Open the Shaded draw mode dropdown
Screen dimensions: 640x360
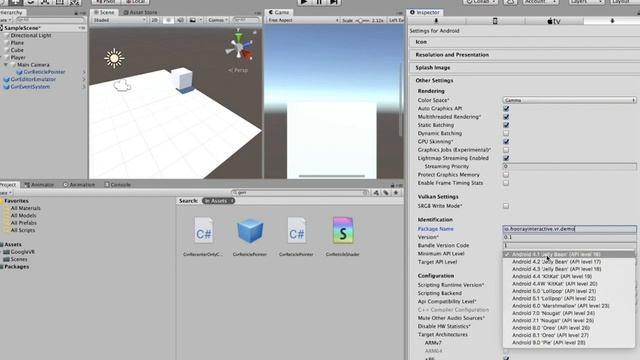[x=119, y=20]
